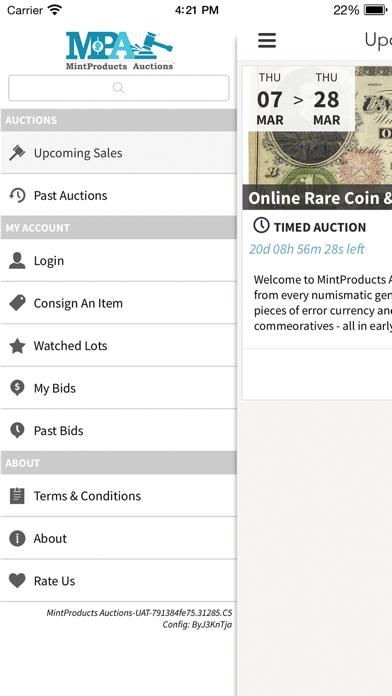
Task: Click the Config: ByJ3KnTja text
Action: pos(197,625)
